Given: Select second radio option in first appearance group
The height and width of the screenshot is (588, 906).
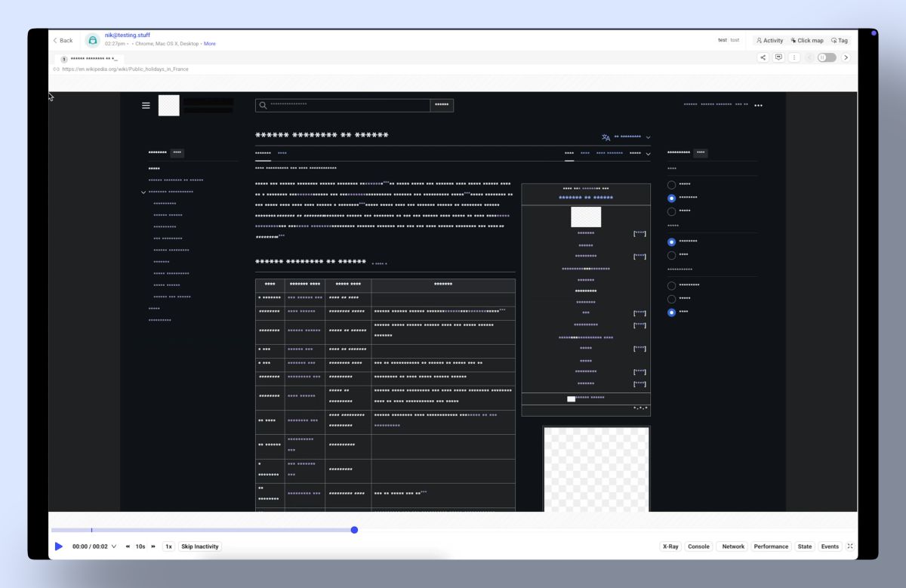Looking at the screenshot, I should [x=671, y=198].
